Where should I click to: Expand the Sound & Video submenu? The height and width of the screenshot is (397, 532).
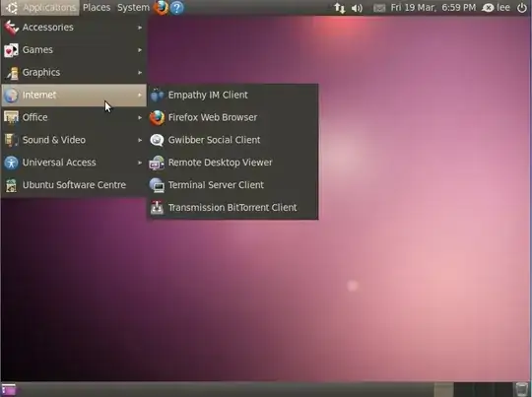[74, 140]
